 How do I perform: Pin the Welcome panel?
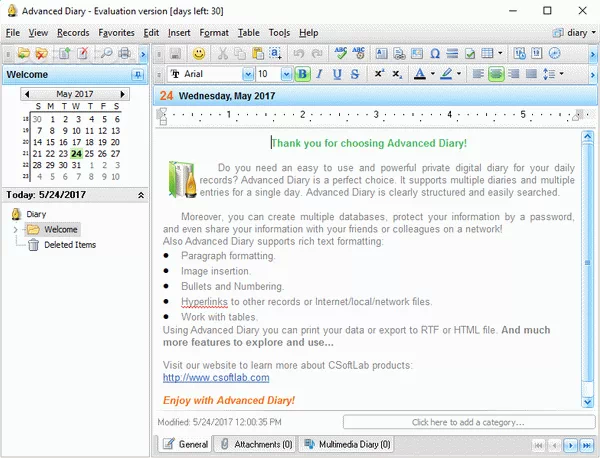point(138,75)
